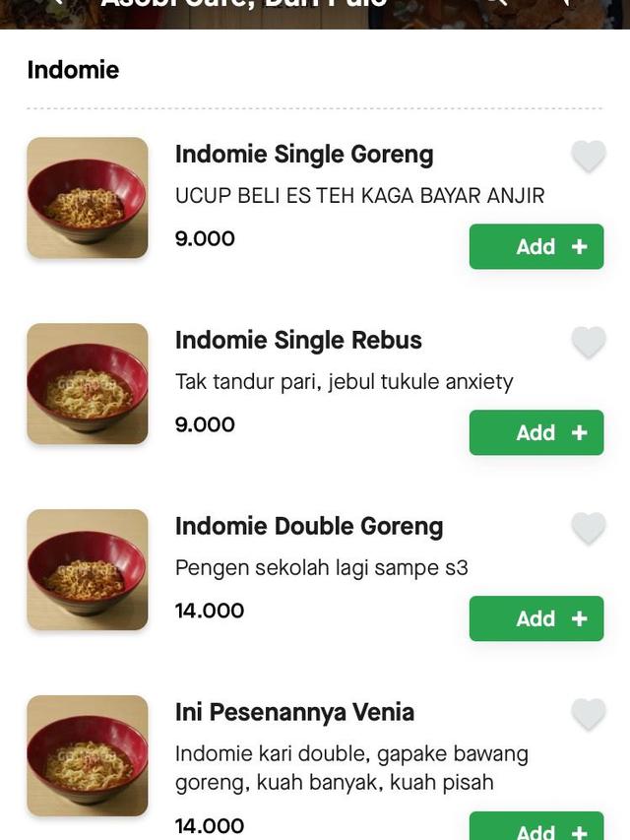
Task: Tap the plus on Indomie Single Rebus's Add button
Action: pos(578,432)
